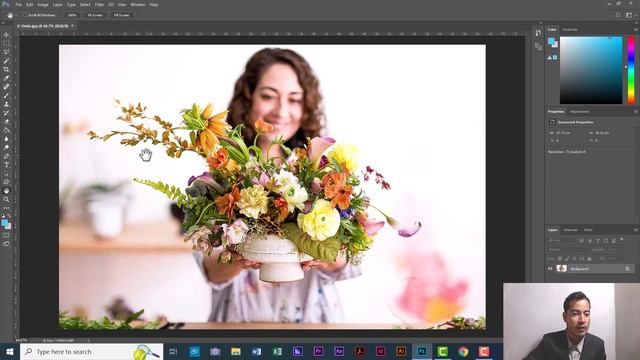Select the Pen tool
This screenshot has height=360, width=640.
click(x=6, y=156)
